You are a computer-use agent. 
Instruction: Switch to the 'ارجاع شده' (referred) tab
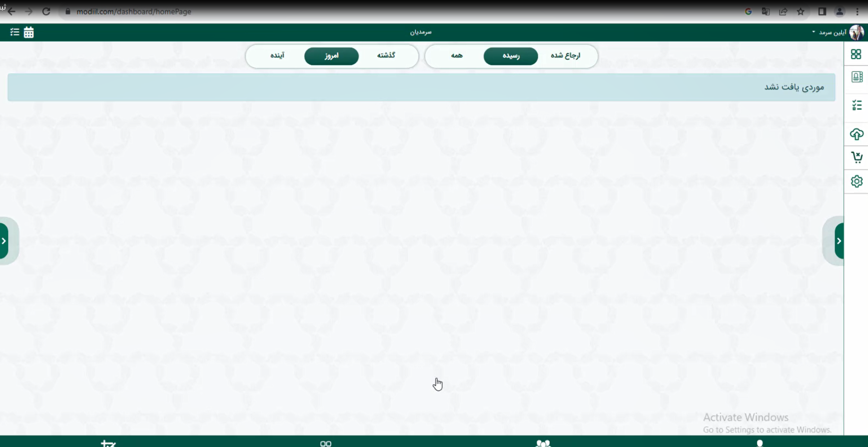565,56
